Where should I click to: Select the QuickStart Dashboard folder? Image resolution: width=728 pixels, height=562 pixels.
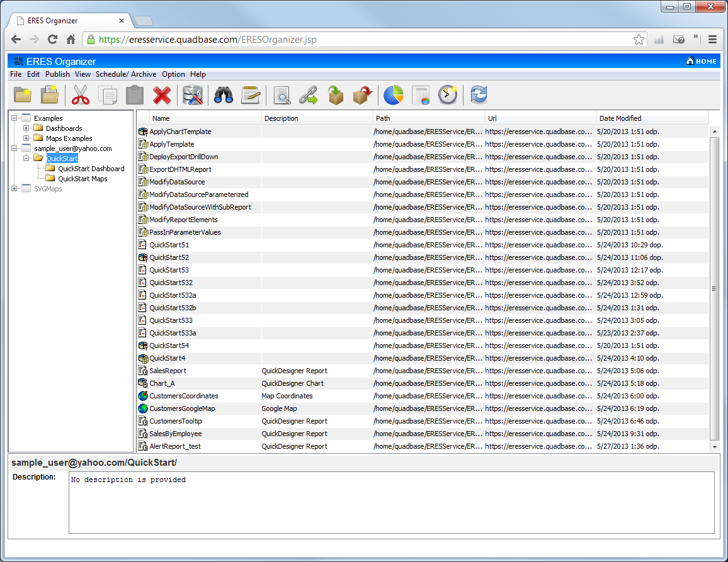(91, 169)
